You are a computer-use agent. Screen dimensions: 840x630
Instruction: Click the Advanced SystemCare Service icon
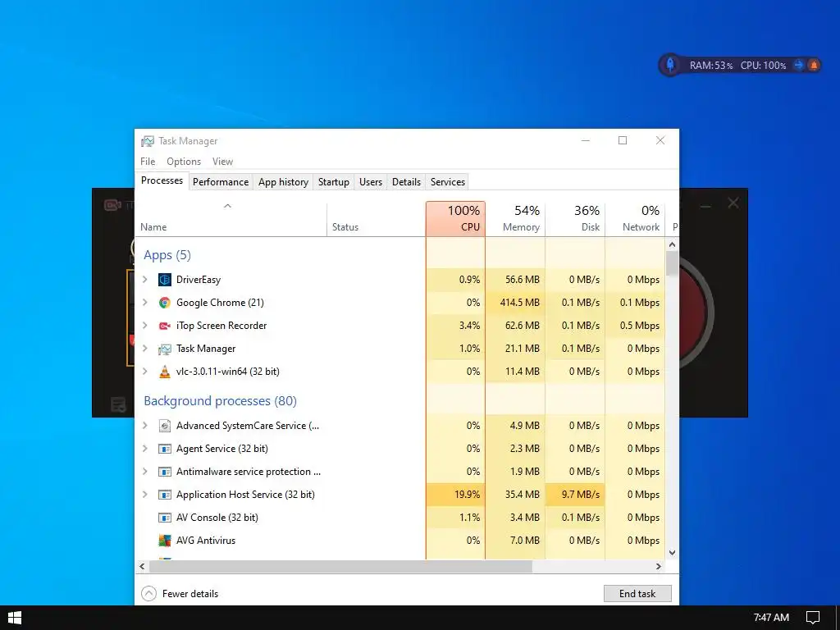pos(164,426)
